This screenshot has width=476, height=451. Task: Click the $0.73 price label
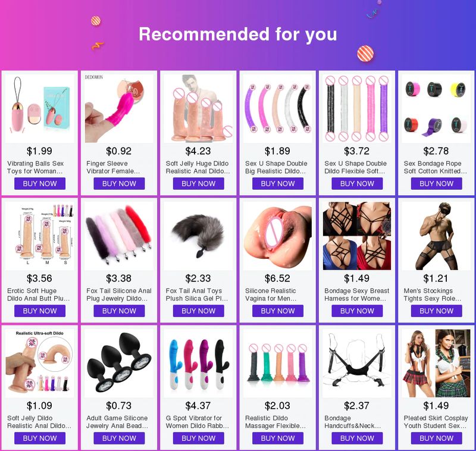pos(118,405)
